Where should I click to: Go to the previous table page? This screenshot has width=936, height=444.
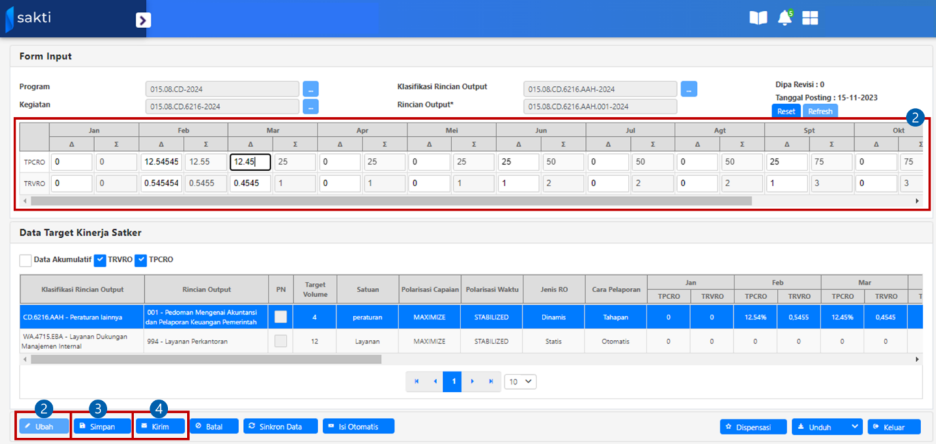point(434,381)
